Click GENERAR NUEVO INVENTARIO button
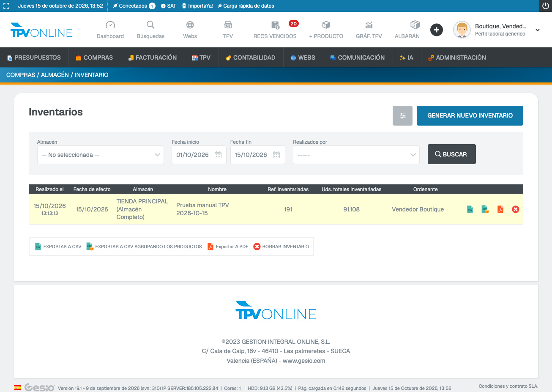The height and width of the screenshot is (392, 552). (470, 115)
